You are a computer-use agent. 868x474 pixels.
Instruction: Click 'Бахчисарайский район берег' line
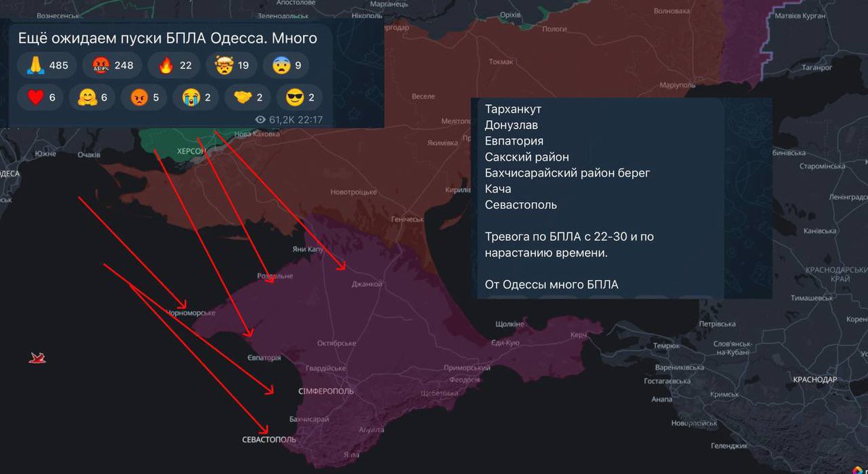click(568, 173)
